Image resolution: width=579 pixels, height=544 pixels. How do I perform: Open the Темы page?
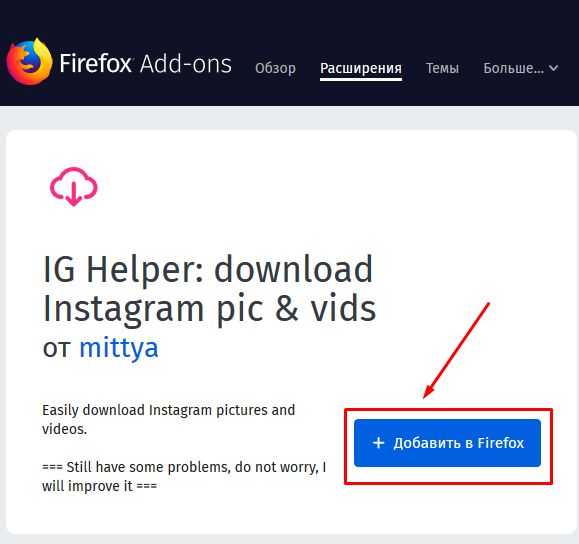[x=442, y=68]
